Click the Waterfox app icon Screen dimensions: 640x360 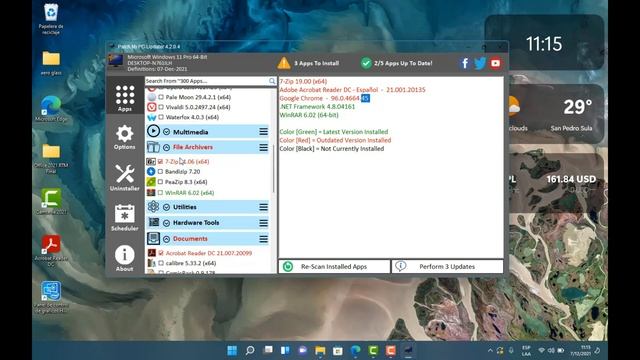coord(151,117)
